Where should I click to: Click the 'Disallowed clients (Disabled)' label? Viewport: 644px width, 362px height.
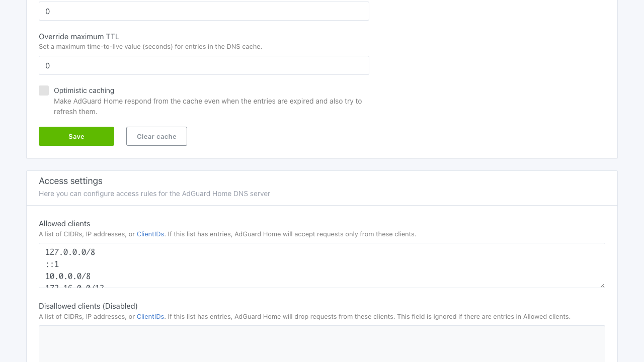88,306
